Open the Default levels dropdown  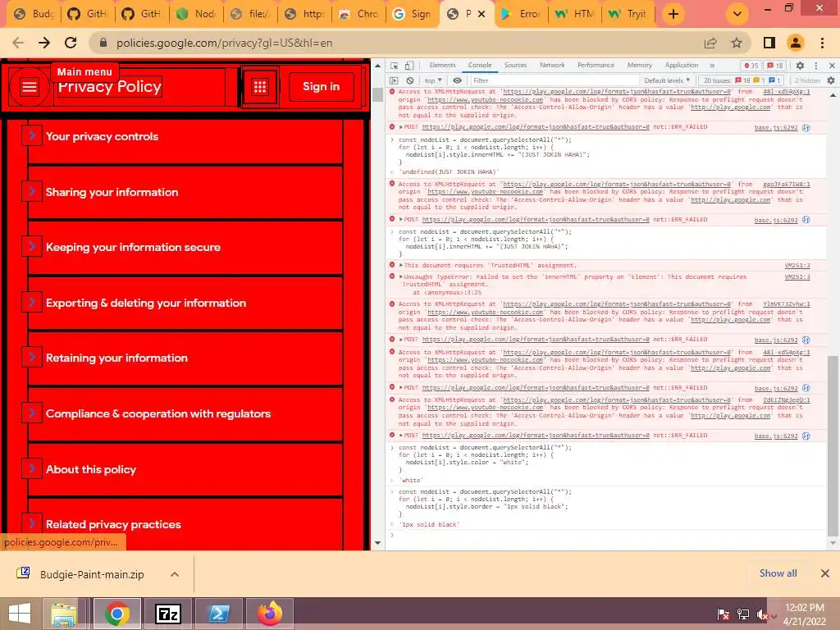click(667, 80)
